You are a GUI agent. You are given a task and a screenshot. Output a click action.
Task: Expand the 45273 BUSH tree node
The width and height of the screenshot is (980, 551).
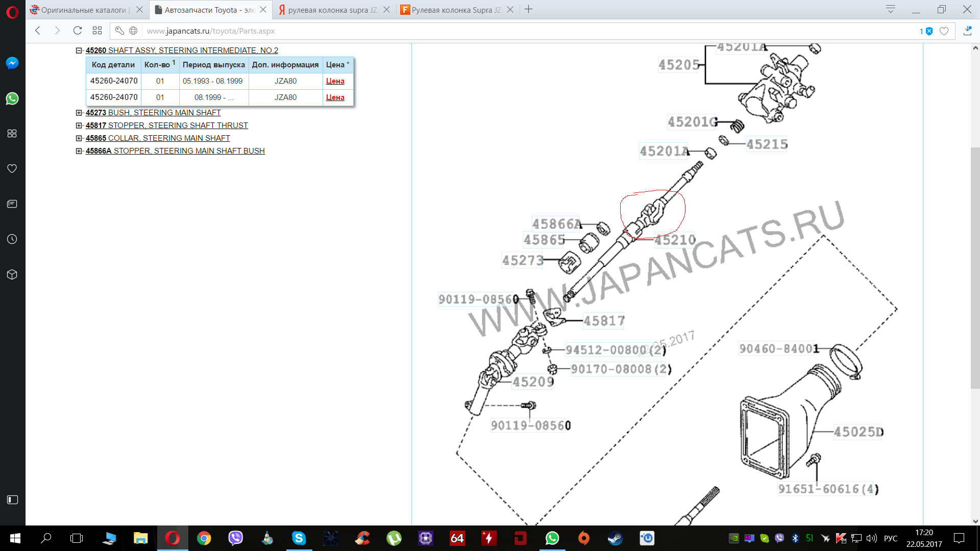pos(79,113)
